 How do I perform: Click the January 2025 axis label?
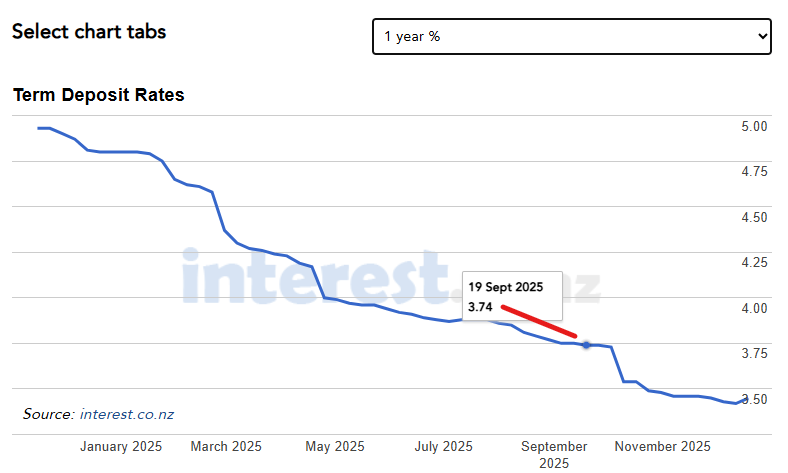(121, 446)
